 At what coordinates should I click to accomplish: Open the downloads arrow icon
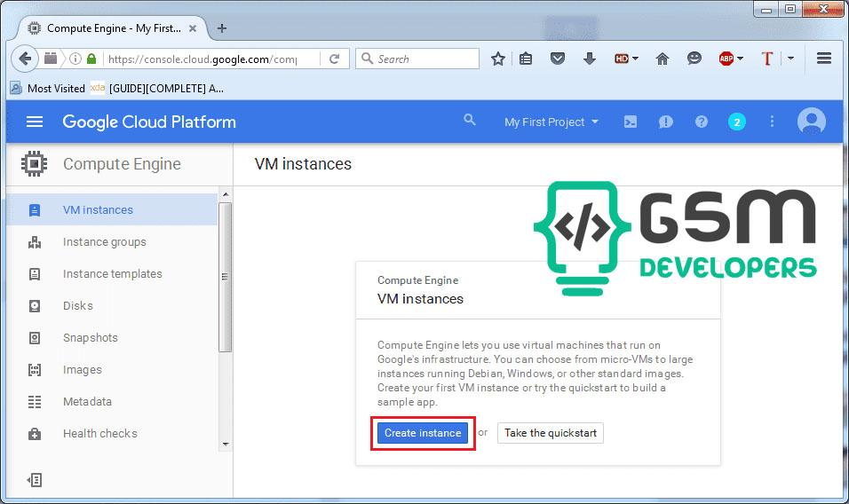pos(589,59)
